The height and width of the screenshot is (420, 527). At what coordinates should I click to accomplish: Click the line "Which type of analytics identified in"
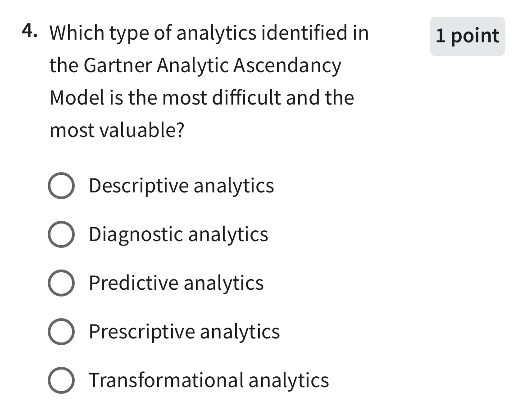[209, 33]
